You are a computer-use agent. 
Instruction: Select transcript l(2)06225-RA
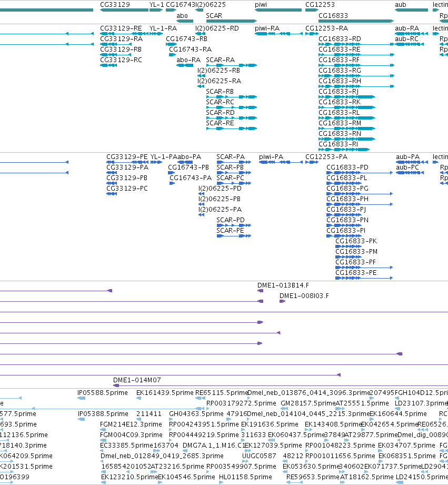[201, 86]
